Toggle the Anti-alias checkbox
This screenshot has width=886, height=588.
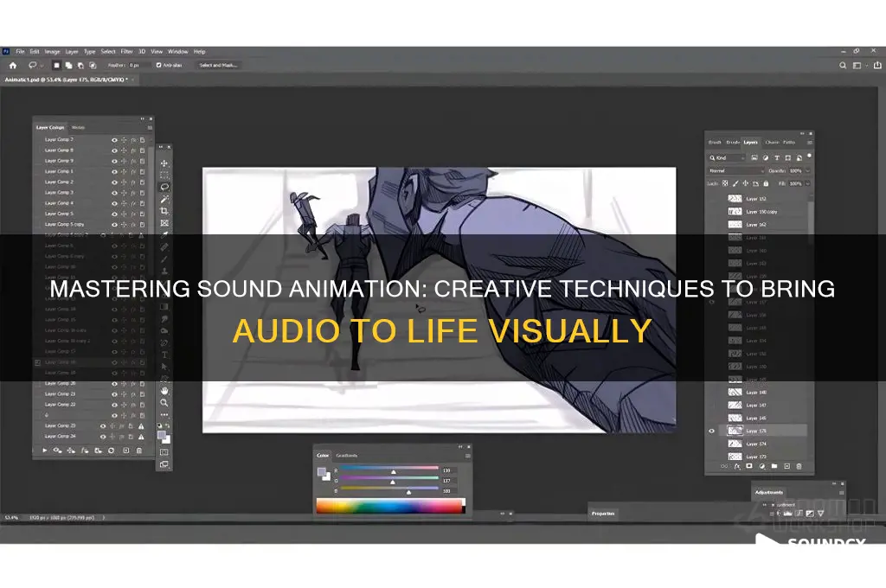click(x=159, y=66)
